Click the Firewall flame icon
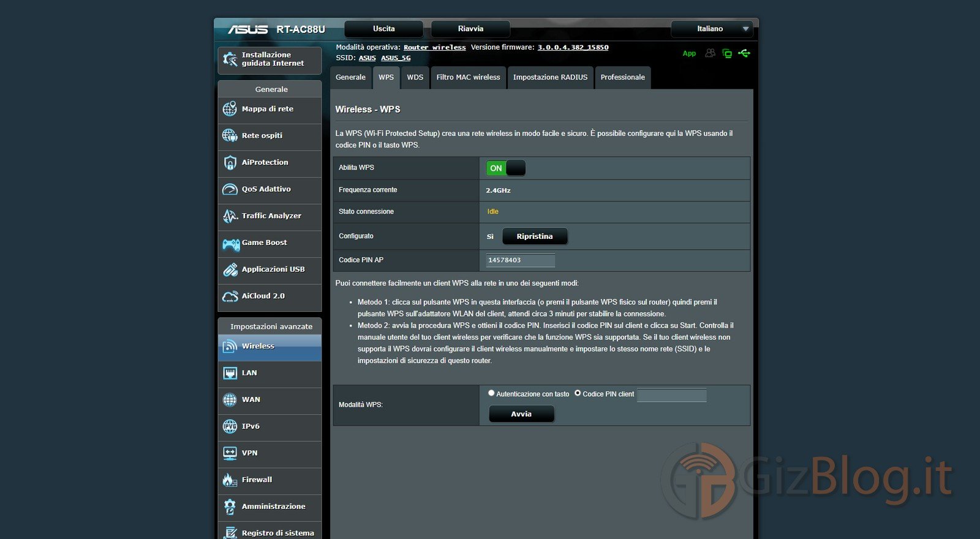980x539 pixels. tap(230, 480)
